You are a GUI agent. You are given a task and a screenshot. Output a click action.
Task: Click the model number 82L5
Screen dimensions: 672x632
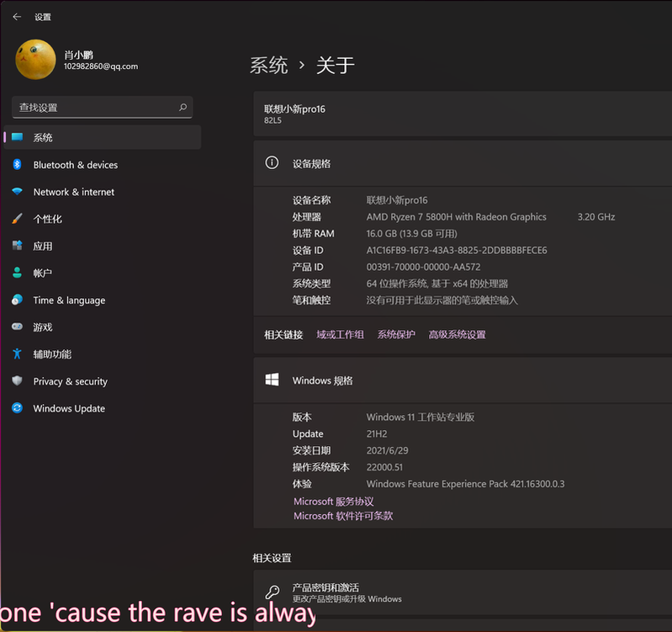[273, 120]
